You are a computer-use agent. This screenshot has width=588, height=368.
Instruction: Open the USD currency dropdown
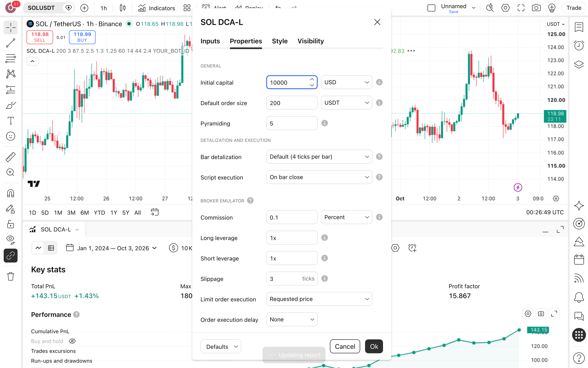[x=346, y=82]
